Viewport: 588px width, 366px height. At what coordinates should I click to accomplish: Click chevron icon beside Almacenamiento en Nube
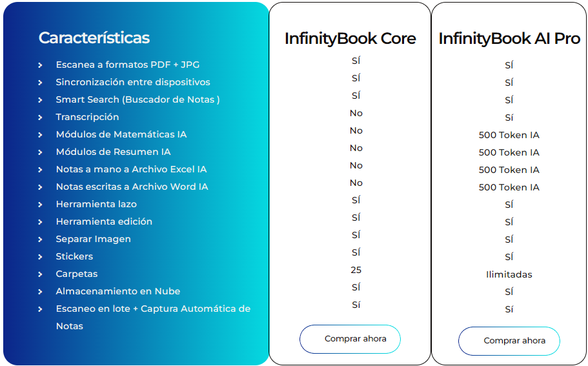(x=40, y=292)
